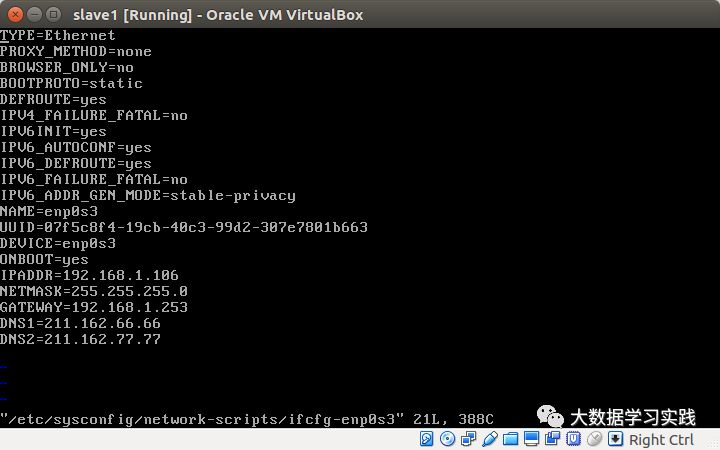Click the Right Ctrl host key label
The height and width of the screenshot is (450, 720).
[661, 440]
